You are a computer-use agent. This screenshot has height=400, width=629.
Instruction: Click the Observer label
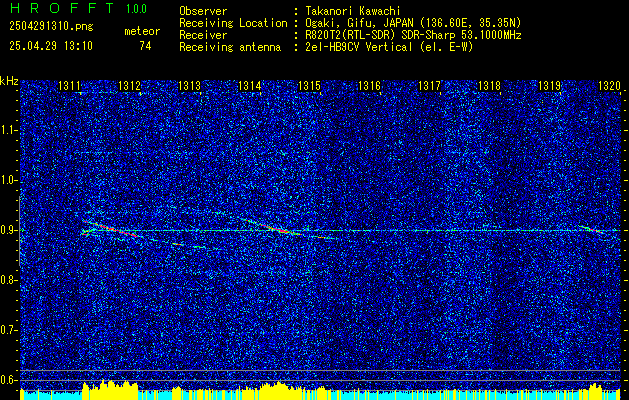coord(203,11)
